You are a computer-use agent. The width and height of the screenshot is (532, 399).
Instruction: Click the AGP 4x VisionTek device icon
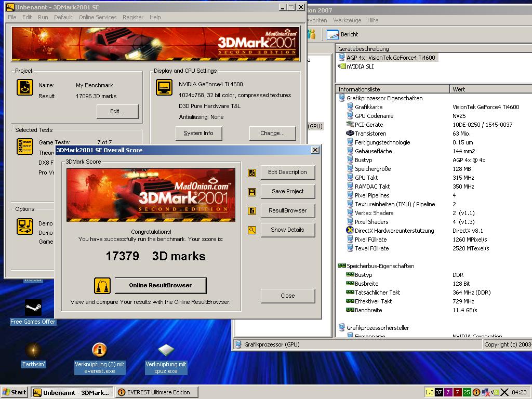pos(342,57)
